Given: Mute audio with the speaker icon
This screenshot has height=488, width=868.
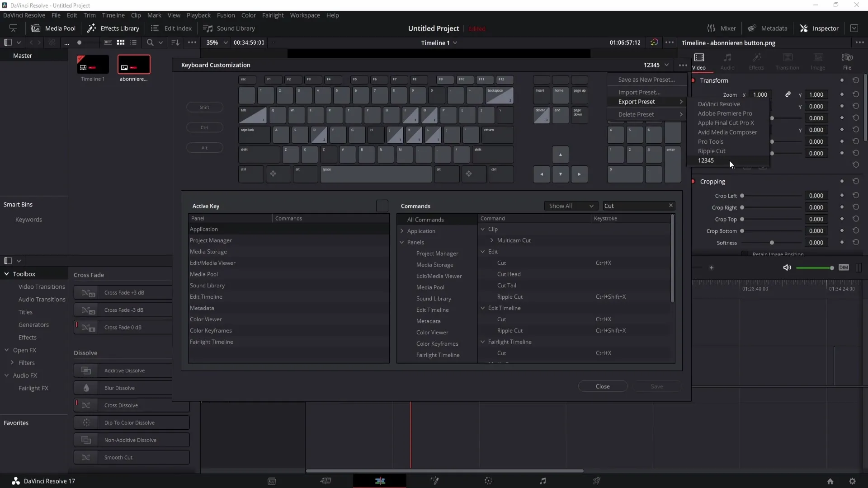Looking at the screenshot, I should [x=787, y=267].
